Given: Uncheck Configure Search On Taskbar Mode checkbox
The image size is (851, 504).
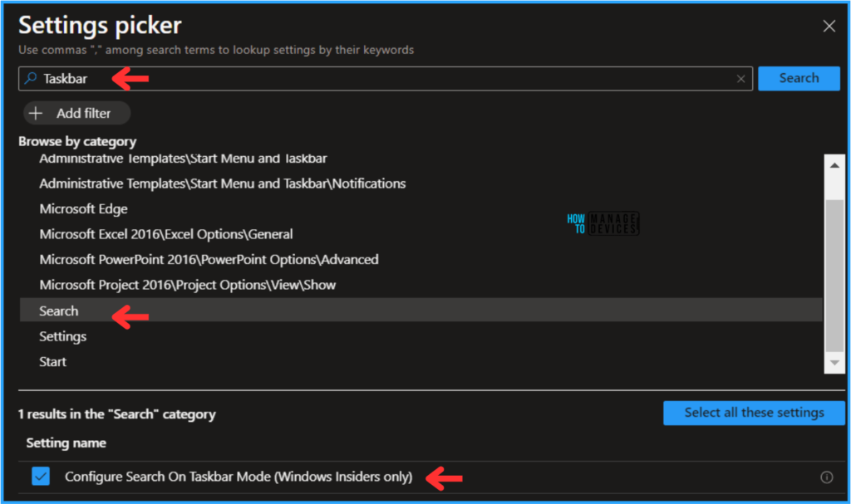Looking at the screenshot, I should (41, 477).
